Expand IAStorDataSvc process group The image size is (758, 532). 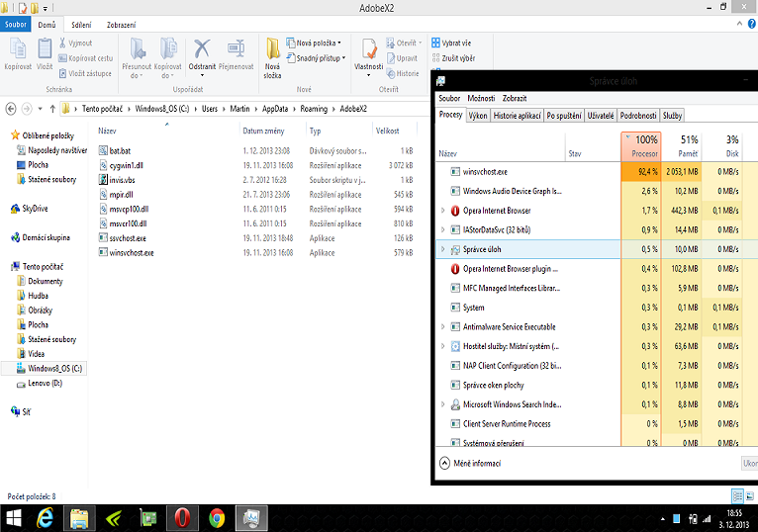[442, 230]
